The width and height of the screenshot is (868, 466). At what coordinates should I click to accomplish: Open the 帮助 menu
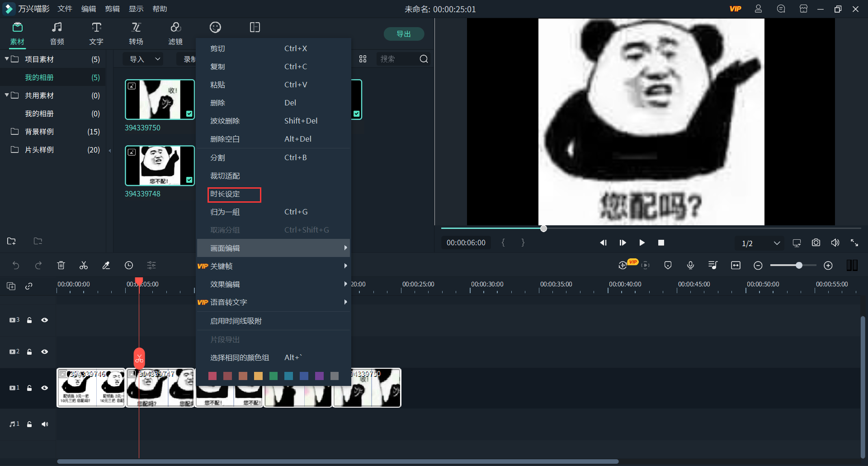[x=160, y=8]
